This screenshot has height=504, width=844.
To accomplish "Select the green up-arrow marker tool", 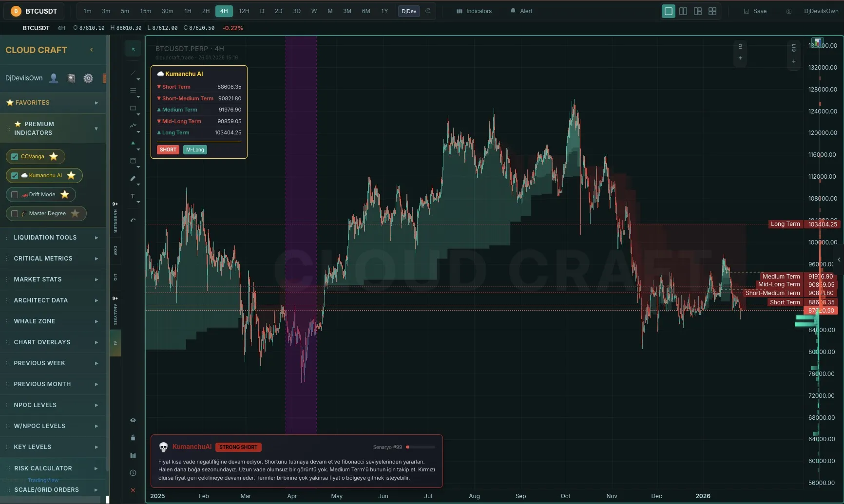I will click(133, 143).
